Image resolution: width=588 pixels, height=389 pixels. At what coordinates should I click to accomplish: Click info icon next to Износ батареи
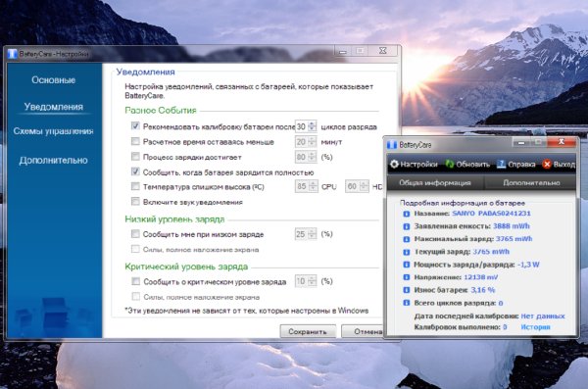tap(406, 290)
